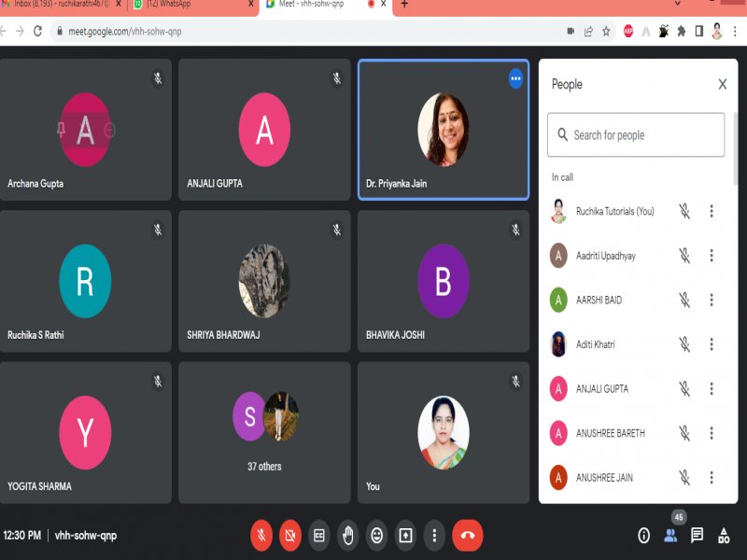Image resolution: width=747 pixels, height=560 pixels.
Task: Toggle the camera on/off button
Action: pyautogui.click(x=290, y=536)
